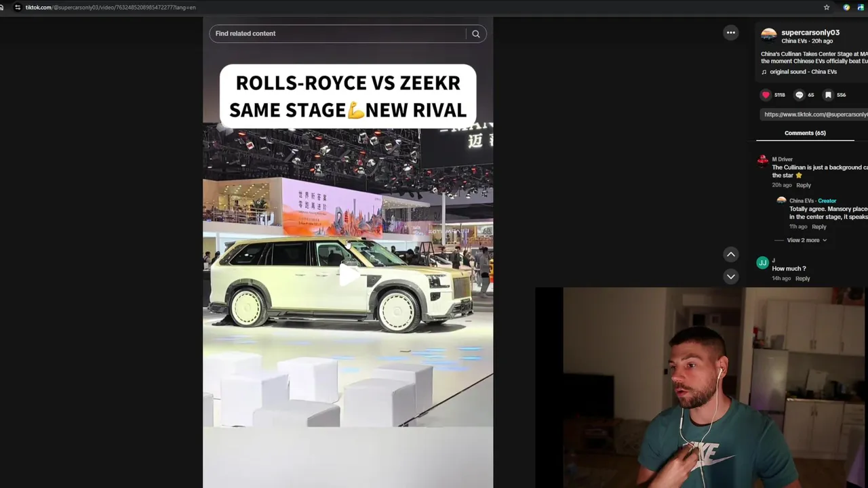Screen dimensions: 868x488
Task: Like the video with the heart icon
Action: point(766,95)
